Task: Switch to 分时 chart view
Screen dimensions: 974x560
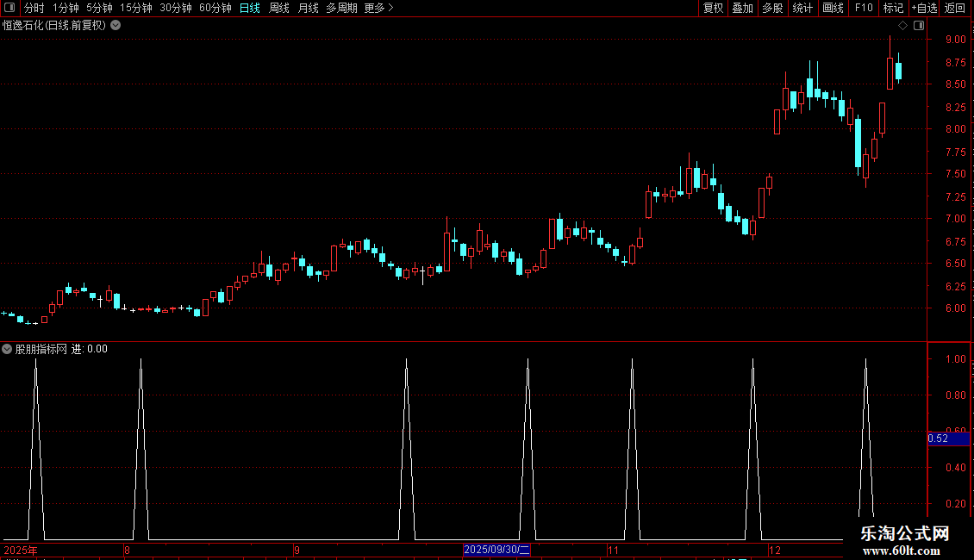Action: [x=34, y=8]
